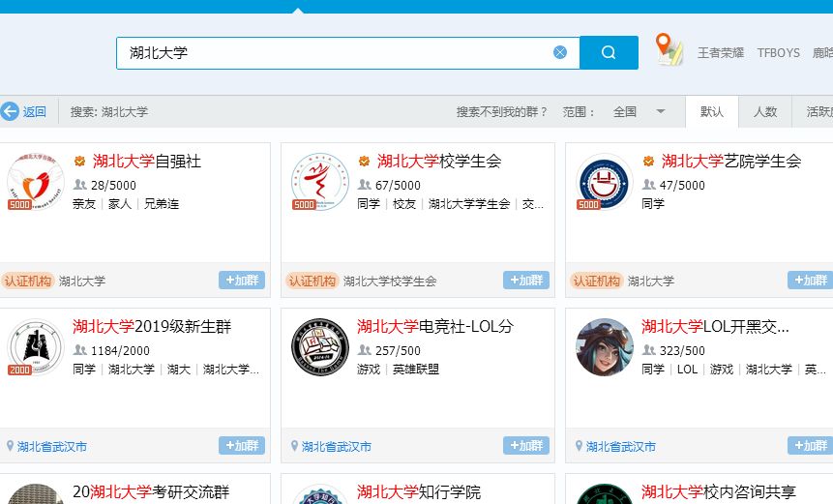
Task: Open title 湖北大学2019级新生群
Action: [x=153, y=326]
